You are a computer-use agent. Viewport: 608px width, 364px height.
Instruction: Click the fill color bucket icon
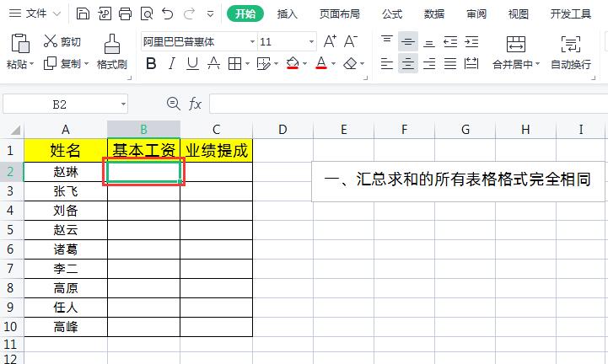pyautogui.click(x=293, y=63)
